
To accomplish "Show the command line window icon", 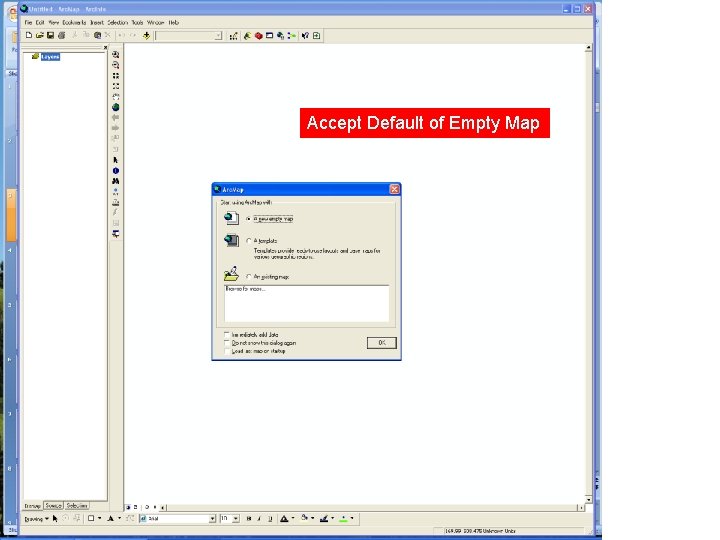I will click(270, 35).
